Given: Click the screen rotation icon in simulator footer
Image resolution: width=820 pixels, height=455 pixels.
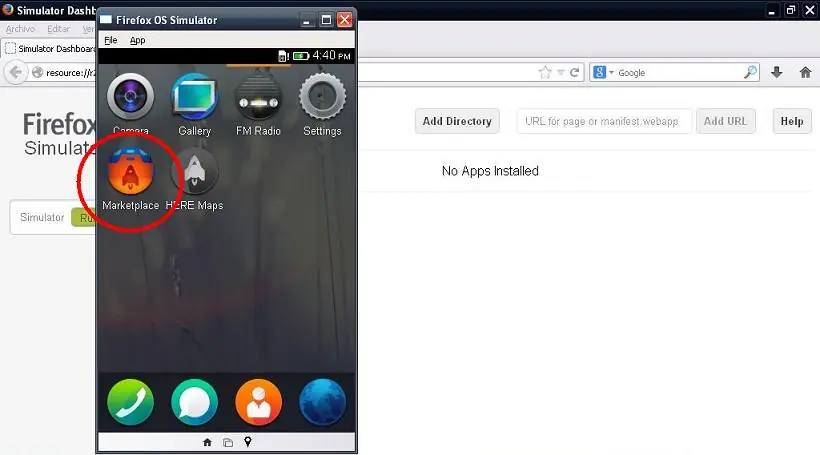Looking at the screenshot, I should pyautogui.click(x=227, y=442).
